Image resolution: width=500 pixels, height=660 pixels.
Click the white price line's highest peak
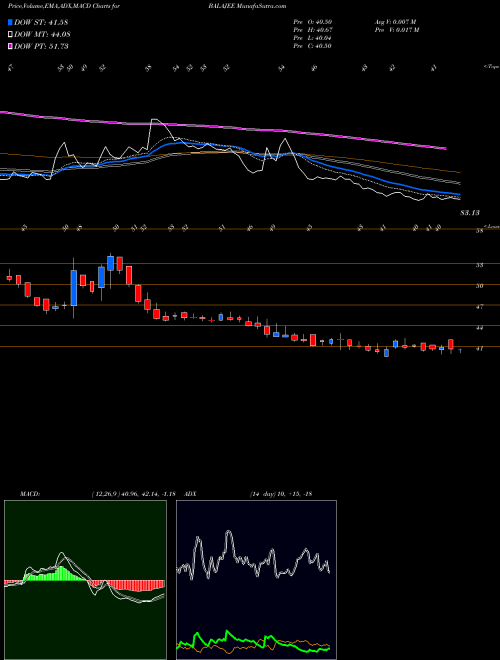point(154,121)
